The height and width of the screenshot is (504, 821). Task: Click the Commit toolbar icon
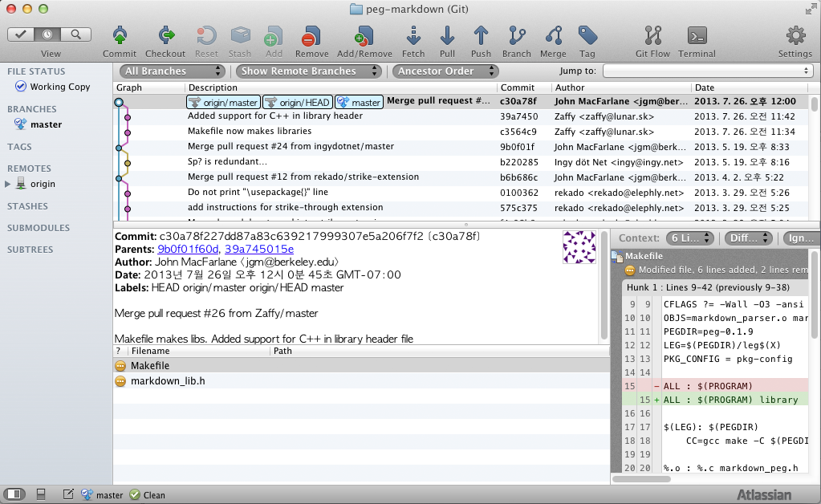120,35
